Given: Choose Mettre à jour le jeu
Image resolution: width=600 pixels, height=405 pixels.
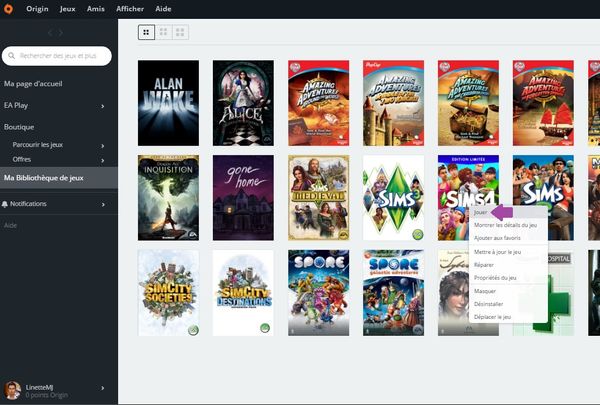Looking at the screenshot, I should tap(497, 252).
